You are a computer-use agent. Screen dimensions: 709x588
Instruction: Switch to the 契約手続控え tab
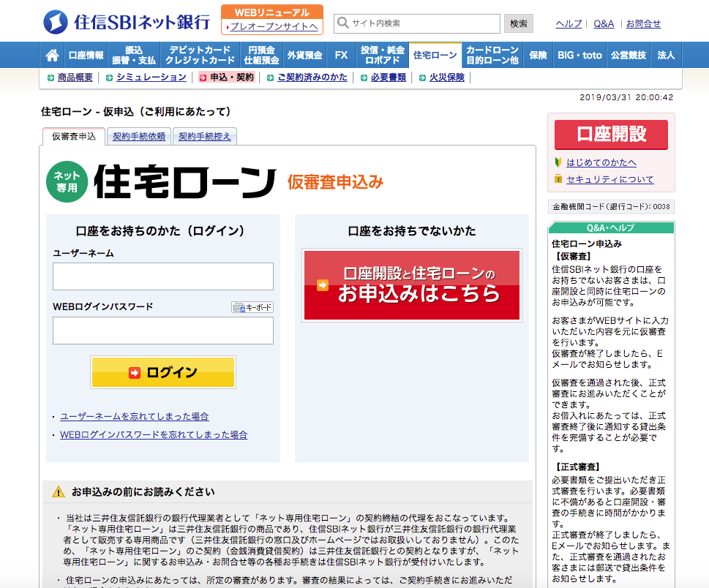click(x=204, y=137)
